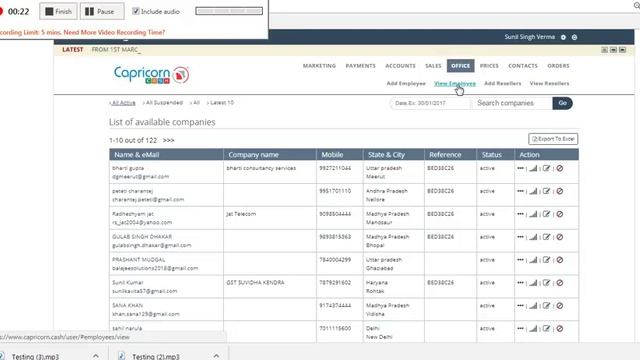This screenshot has width=640, height=360.
Task: Open the ORDERS menu
Action: click(x=558, y=66)
